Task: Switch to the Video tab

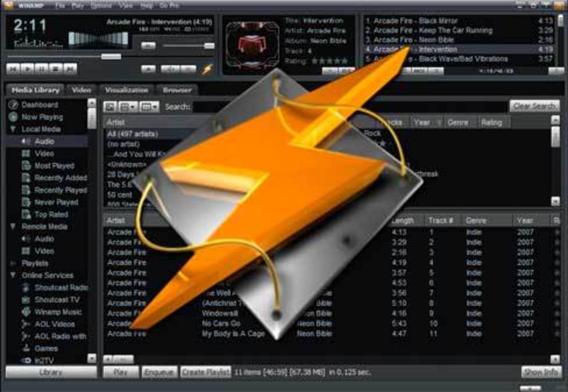Action: [x=82, y=90]
